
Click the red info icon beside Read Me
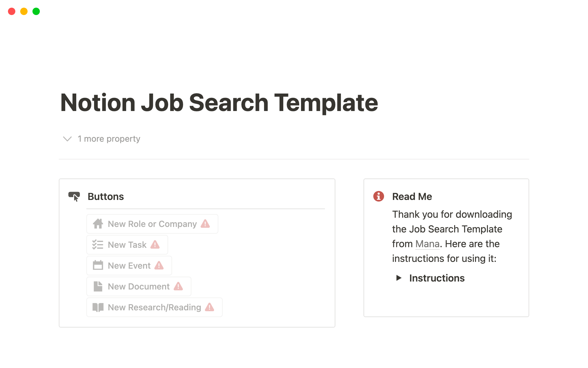[x=379, y=196]
